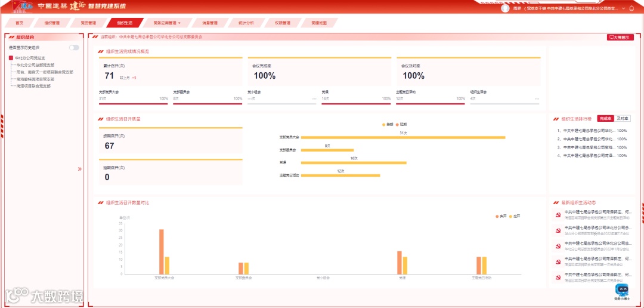Select 宝鸡碧桂园项目党支部 node

point(35,79)
